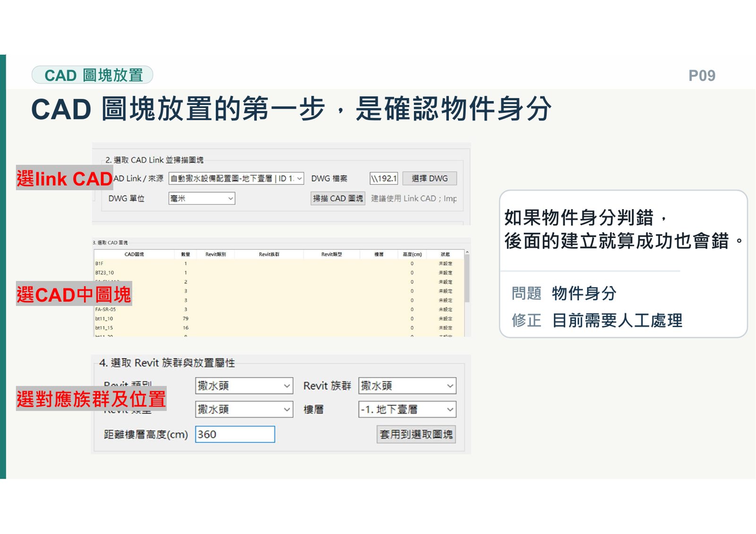Open the DWG 單位 毫米 dropdown
This screenshot has width=756, height=534.
(x=202, y=198)
